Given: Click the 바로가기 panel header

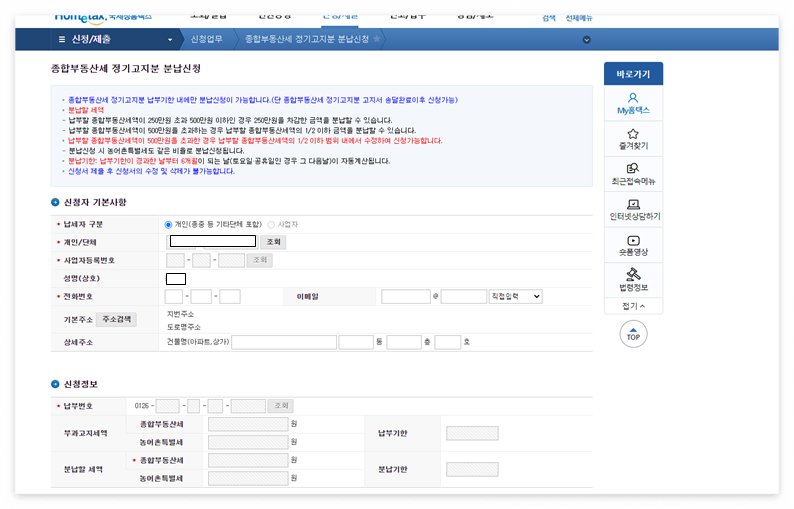Looking at the screenshot, I should click(633, 74).
